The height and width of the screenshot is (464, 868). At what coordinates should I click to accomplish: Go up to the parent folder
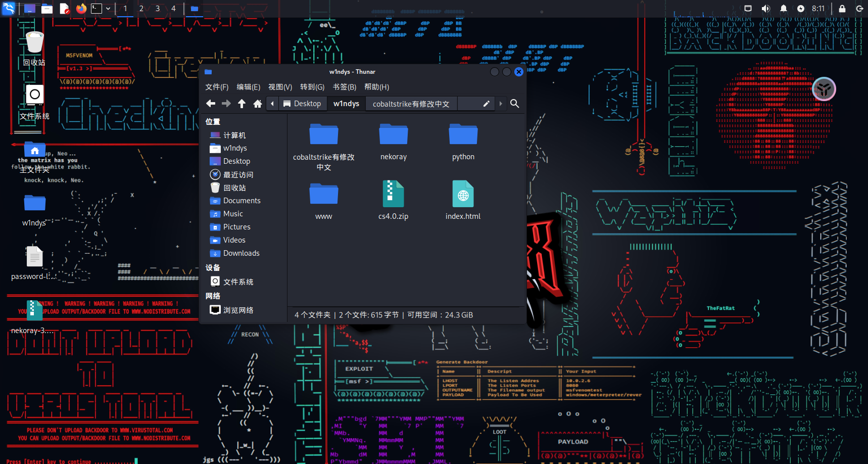coord(242,104)
